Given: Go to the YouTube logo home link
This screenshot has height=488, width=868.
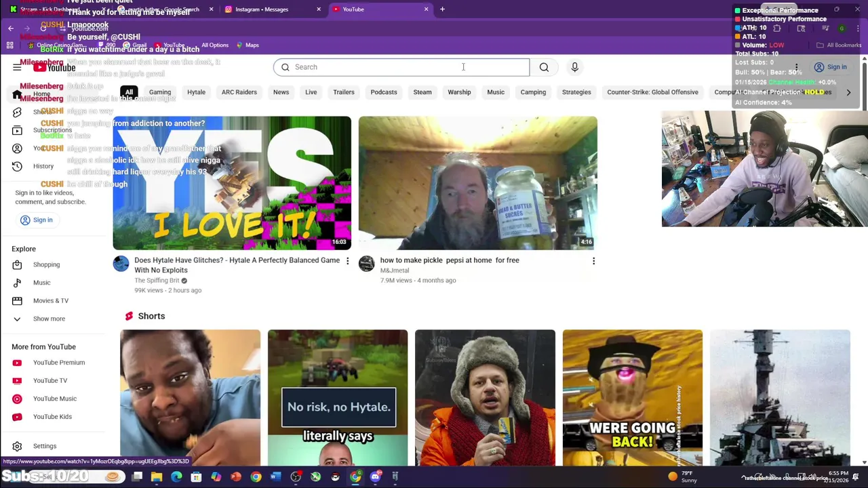Looking at the screenshot, I should pos(54,67).
